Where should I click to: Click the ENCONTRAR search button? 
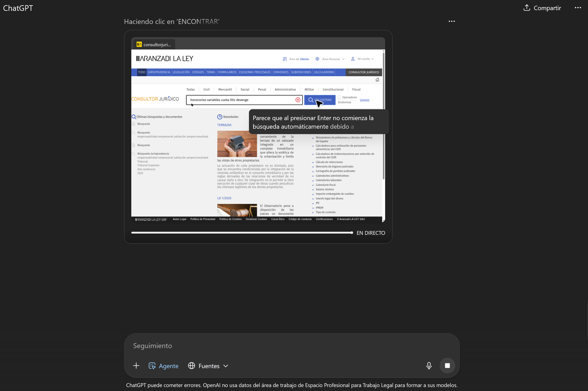[x=320, y=100]
